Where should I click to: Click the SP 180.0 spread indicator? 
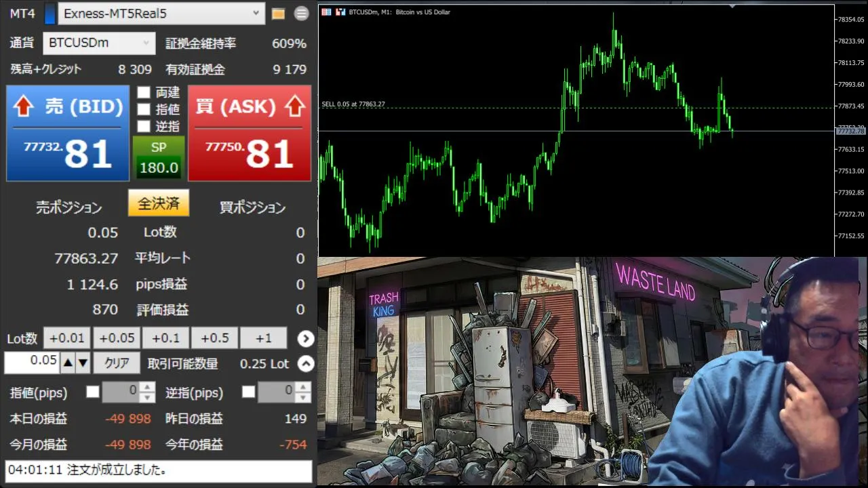[159, 158]
